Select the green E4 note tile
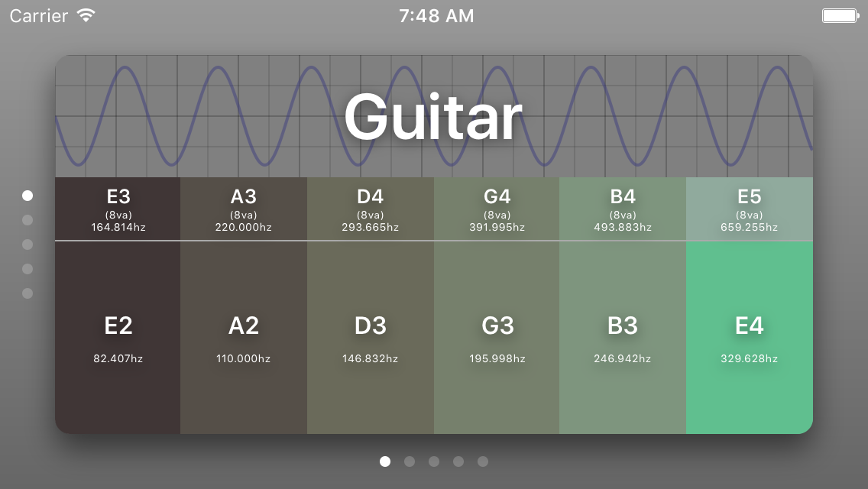868x489 pixels. 750,337
